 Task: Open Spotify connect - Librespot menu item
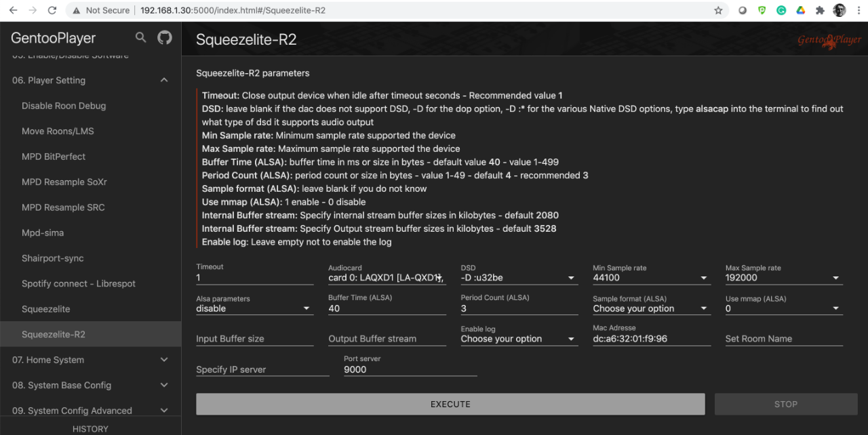pyautogui.click(x=90, y=283)
